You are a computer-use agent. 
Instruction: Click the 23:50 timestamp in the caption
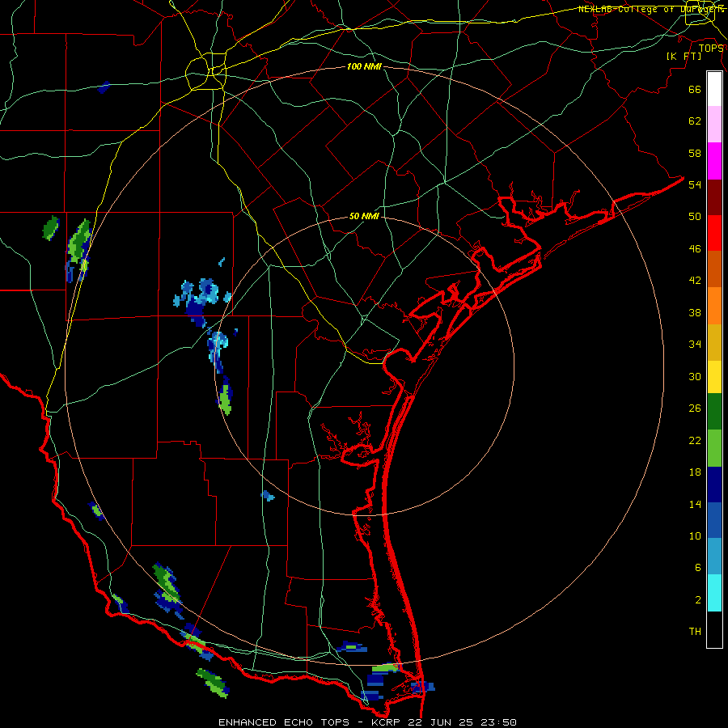pos(497,722)
